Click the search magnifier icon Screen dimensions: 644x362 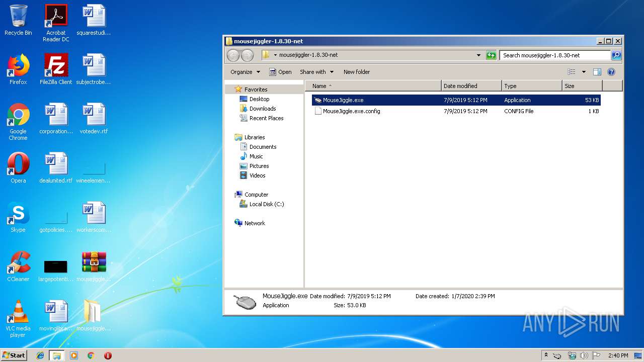tap(616, 55)
